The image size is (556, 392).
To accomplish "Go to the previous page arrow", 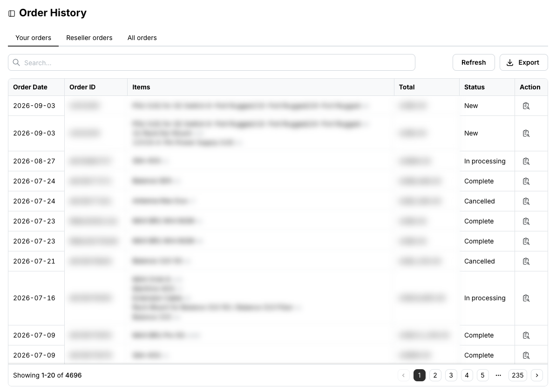I will 404,375.
